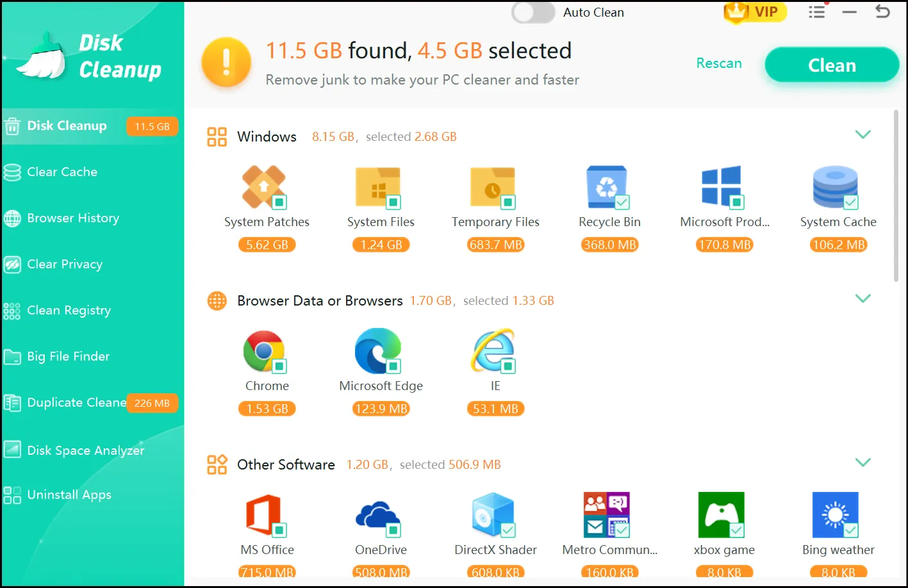Toggle the System Patches checkbox
This screenshot has height=588, width=908.
pyautogui.click(x=279, y=202)
